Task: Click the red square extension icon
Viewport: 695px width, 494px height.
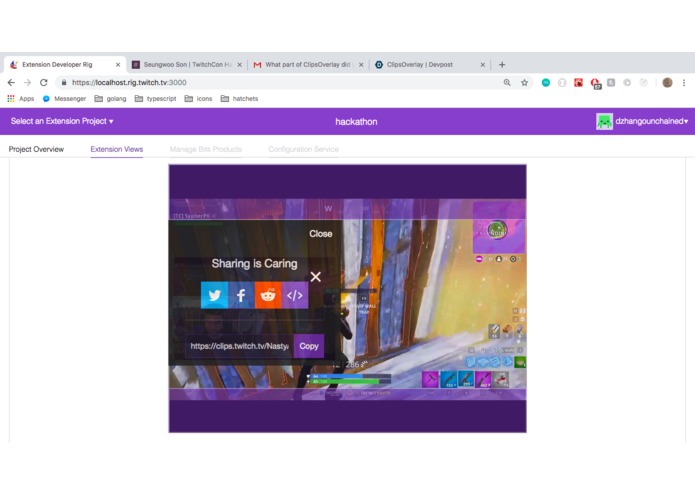Action: click(x=578, y=82)
